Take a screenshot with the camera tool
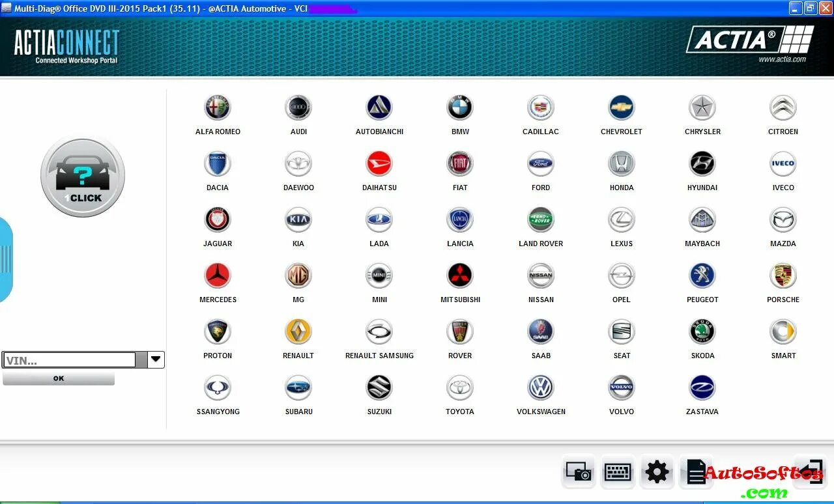The width and height of the screenshot is (834, 504). click(x=578, y=471)
